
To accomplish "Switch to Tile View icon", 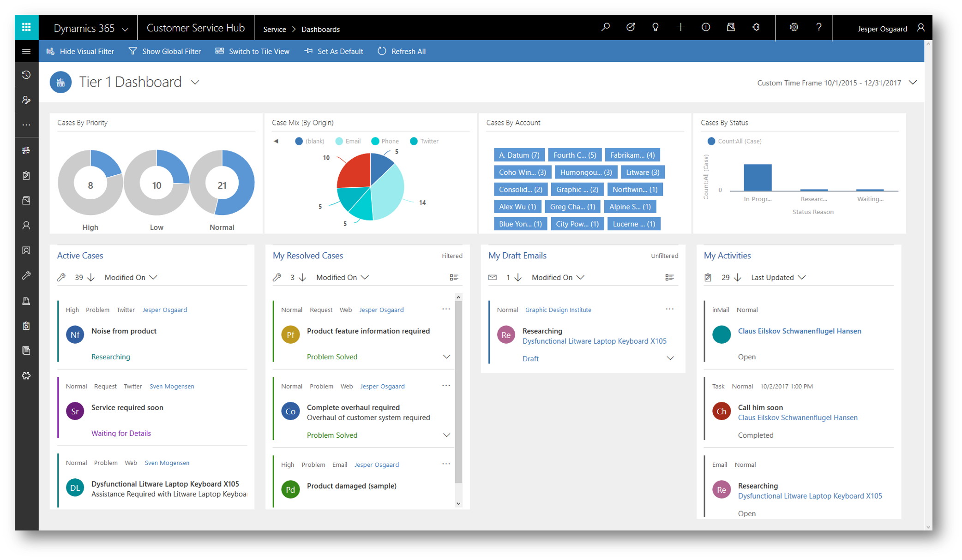I will point(219,51).
